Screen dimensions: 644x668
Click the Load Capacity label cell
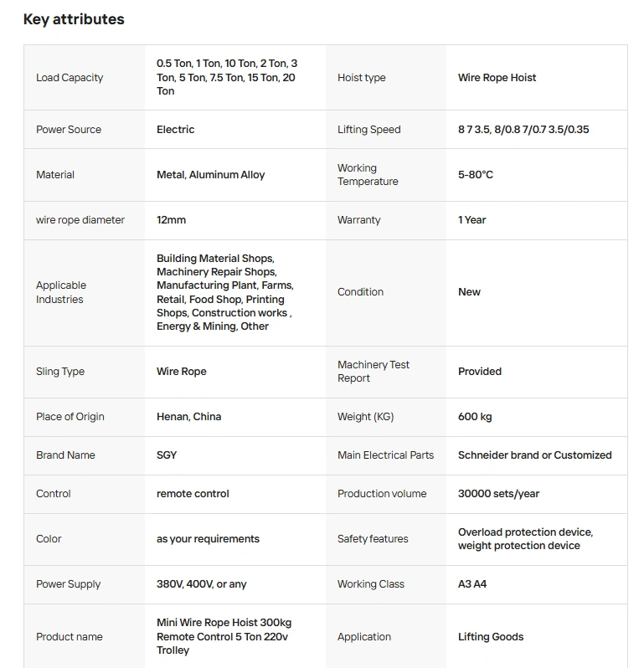point(70,78)
